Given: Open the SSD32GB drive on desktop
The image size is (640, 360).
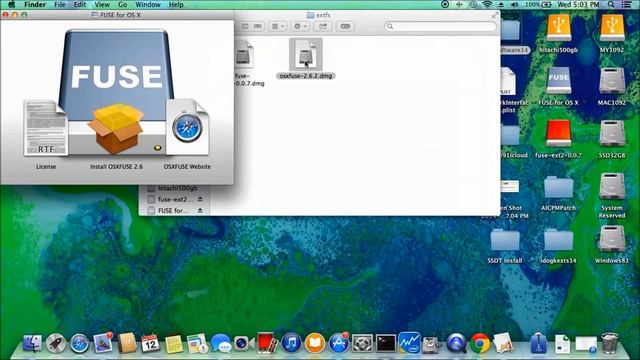Looking at the screenshot, I should click(611, 133).
